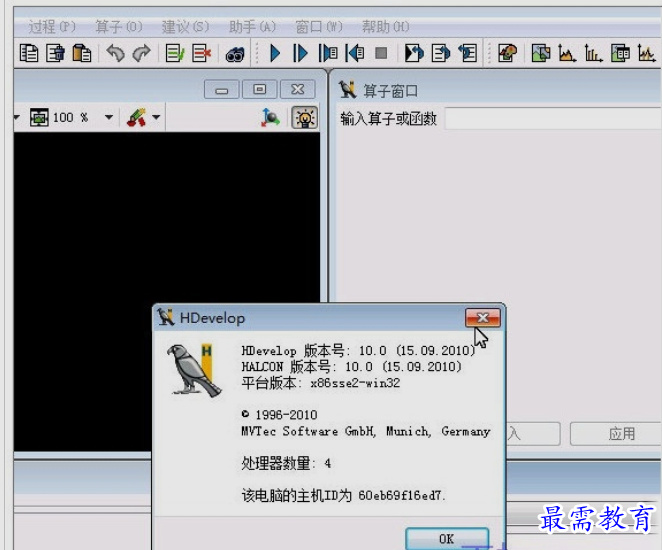Click the 3D coordinate axes icon

point(270,117)
